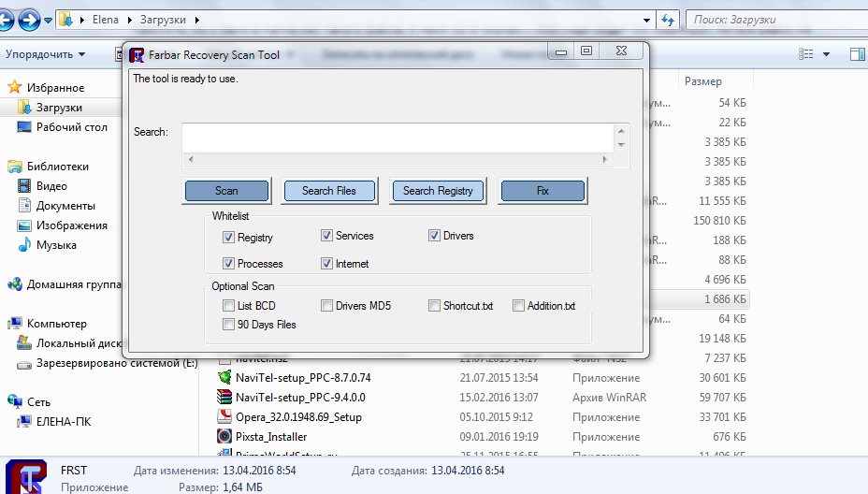Open the Изображения library
Screen dimensions: 868x494
click(x=71, y=225)
